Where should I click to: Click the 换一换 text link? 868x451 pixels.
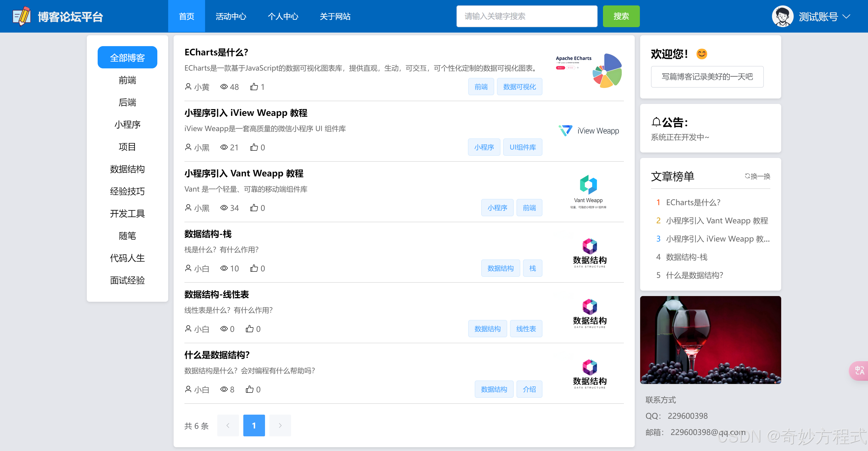[x=761, y=176]
